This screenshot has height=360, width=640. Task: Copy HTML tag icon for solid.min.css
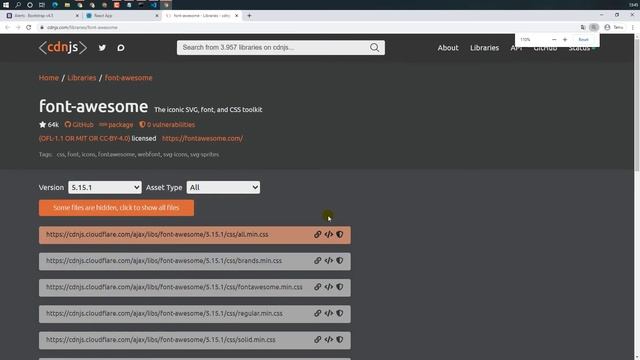click(x=329, y=339)
